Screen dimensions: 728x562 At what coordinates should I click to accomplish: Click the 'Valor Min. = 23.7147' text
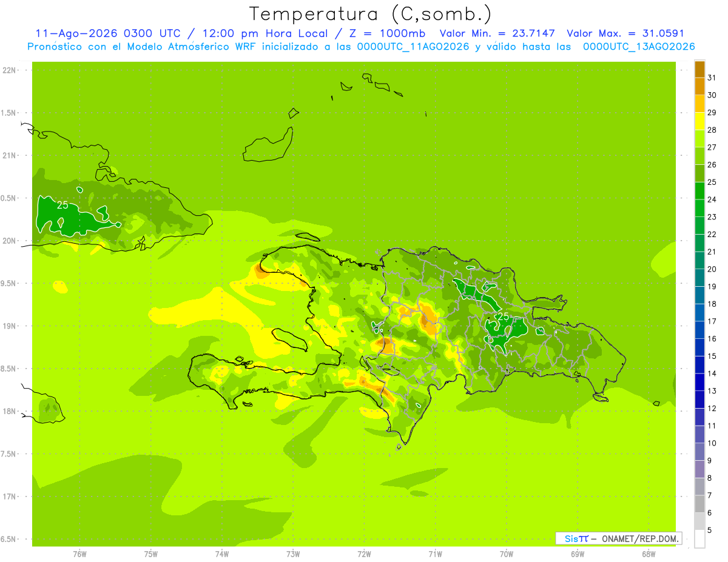click(x=497, y=33)
